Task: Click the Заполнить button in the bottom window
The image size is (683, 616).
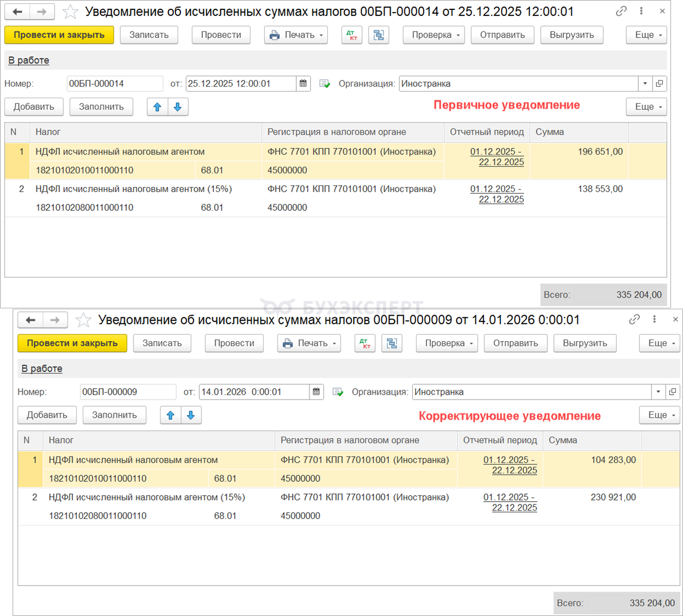Action: 114,415
